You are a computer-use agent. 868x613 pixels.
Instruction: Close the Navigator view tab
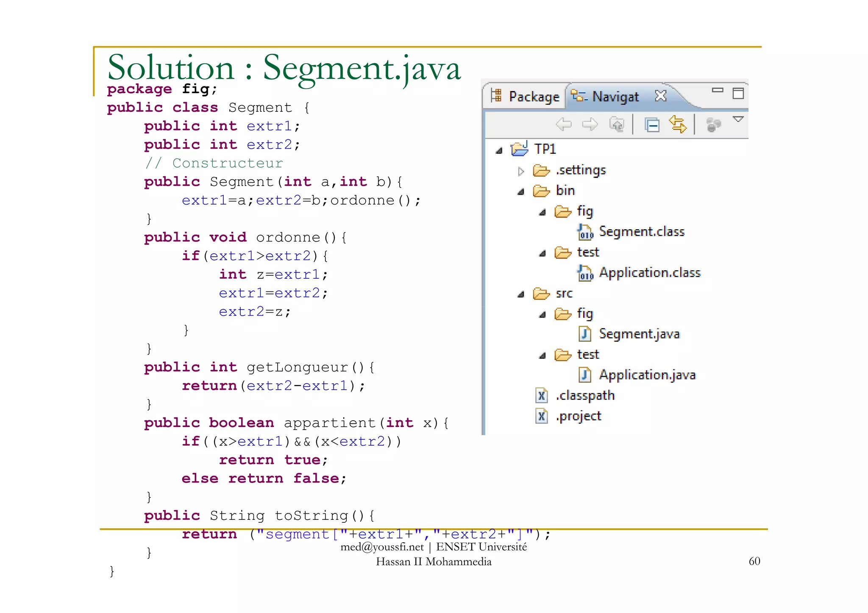point(660,96)
